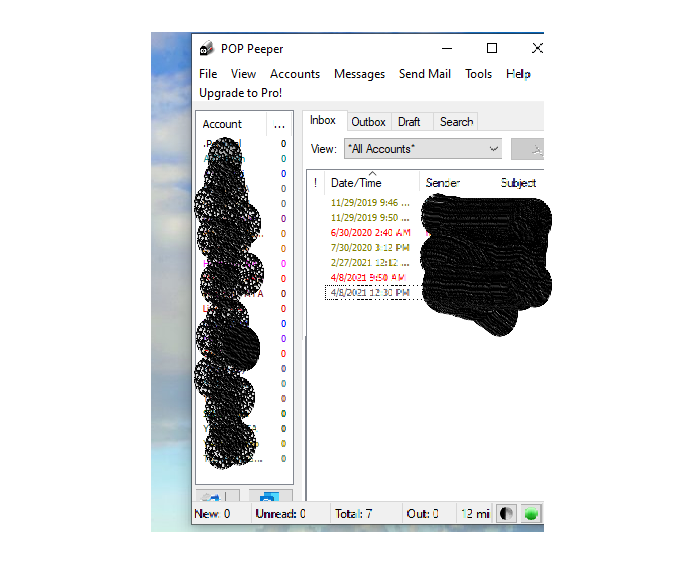Select message dated 7/30/2020 3:13 PM
The width and height of the screenshot is (696, 564).
click(x=370, y=248)
